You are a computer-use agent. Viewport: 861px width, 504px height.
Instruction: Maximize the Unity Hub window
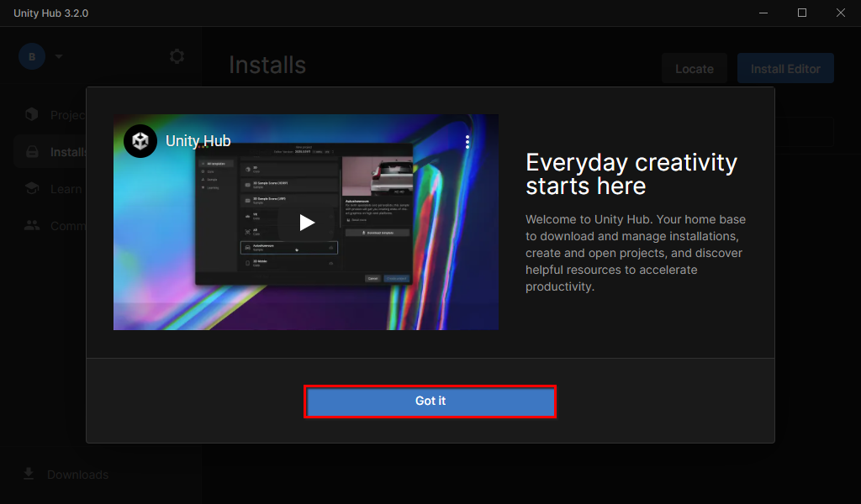801,13
